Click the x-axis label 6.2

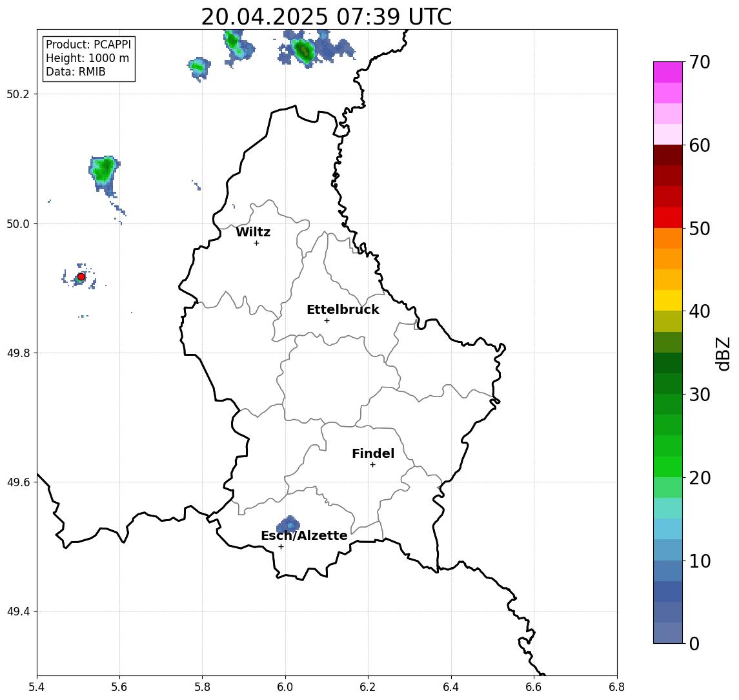tap(368, 687)
